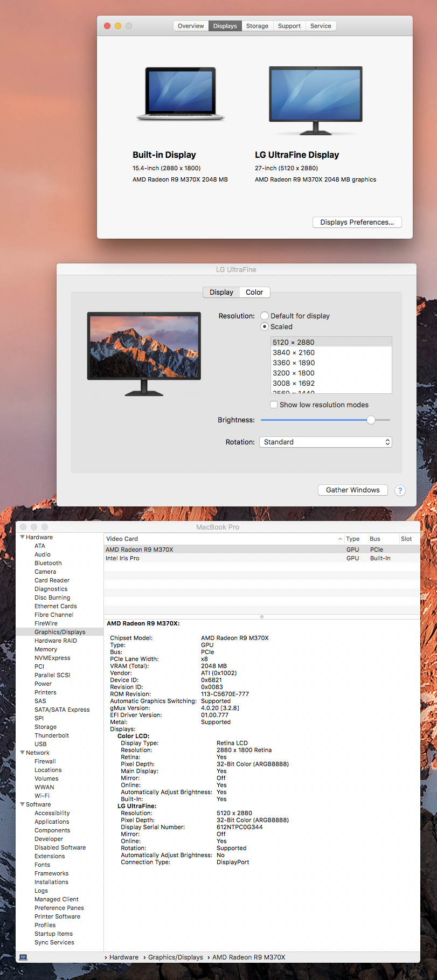Click the monitor preview thumbnail in LG UltraFine window
This screenshot has width=437, height=980.
tap(144, 354)
